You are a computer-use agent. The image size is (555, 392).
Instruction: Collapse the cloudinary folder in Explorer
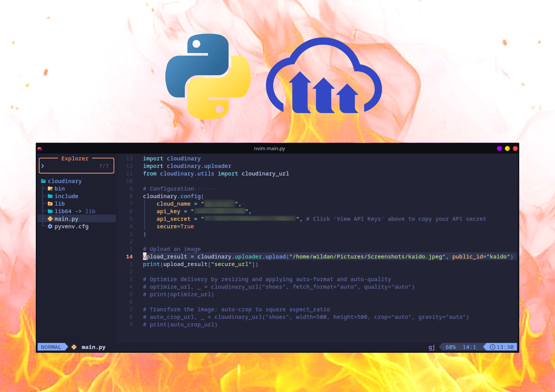(65, 181)
